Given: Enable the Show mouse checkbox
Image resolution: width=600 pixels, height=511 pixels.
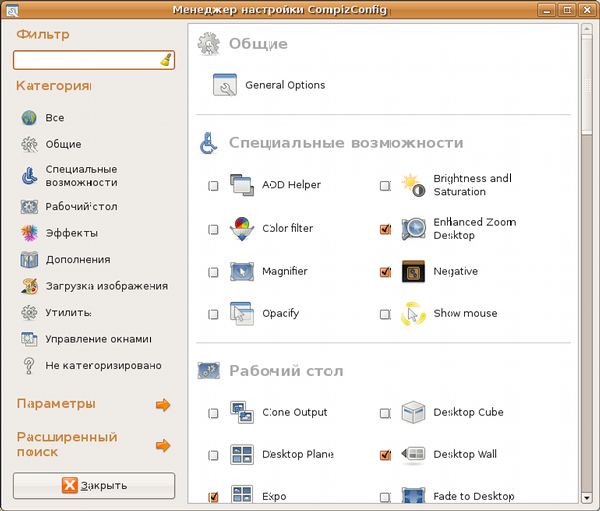Looking at the screenshot, I should coord(385,314).
